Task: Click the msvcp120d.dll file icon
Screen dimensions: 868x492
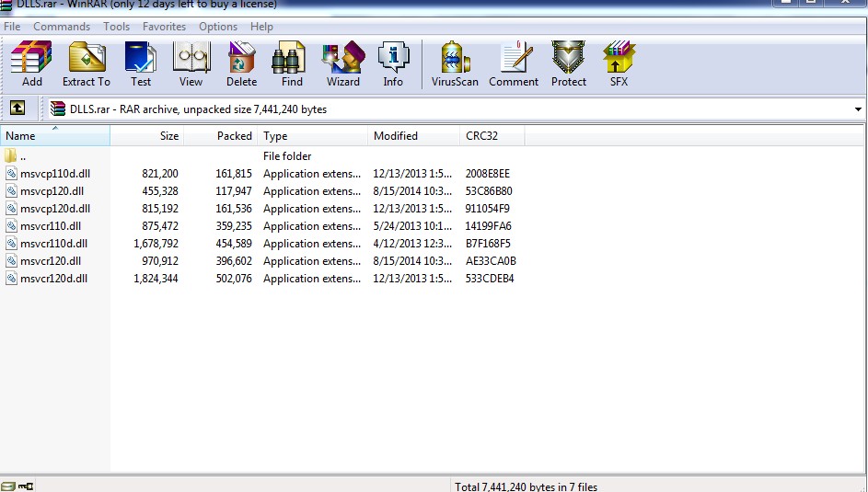Action: point(11,209)
